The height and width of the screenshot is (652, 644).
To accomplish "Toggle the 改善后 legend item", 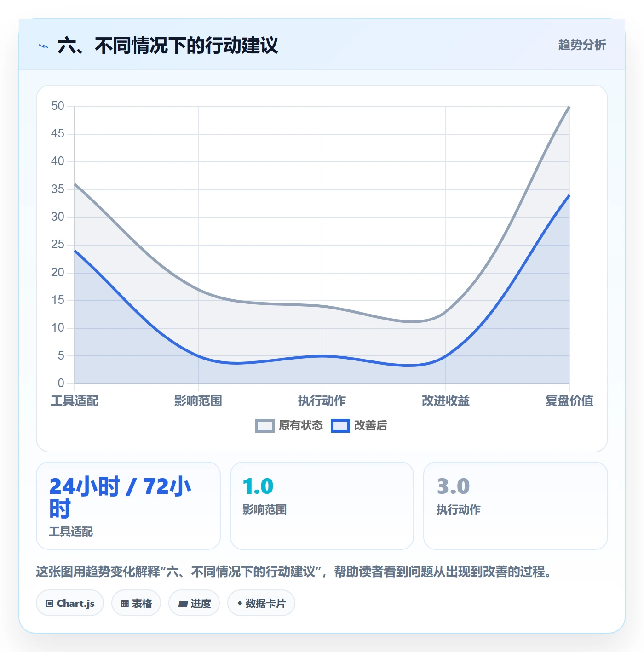I will [x=359, y=426].
